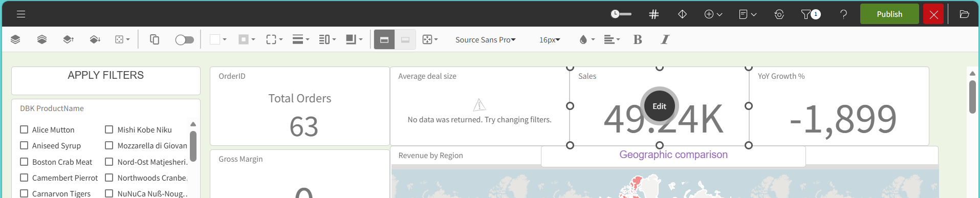
Task: Check the Boston Crab Meat checkbox
Action: point(24,162)
